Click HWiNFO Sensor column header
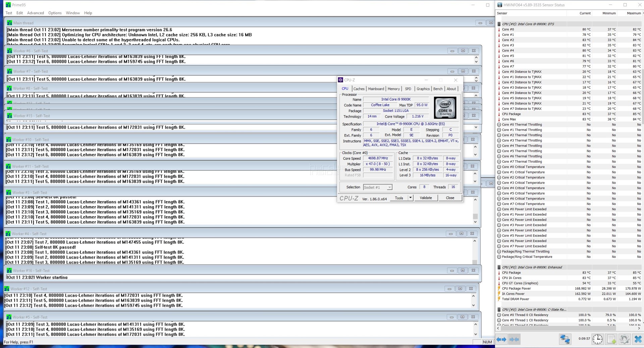Image resolution: width=644 pixels, height=348 pixels. pos(532,13)
